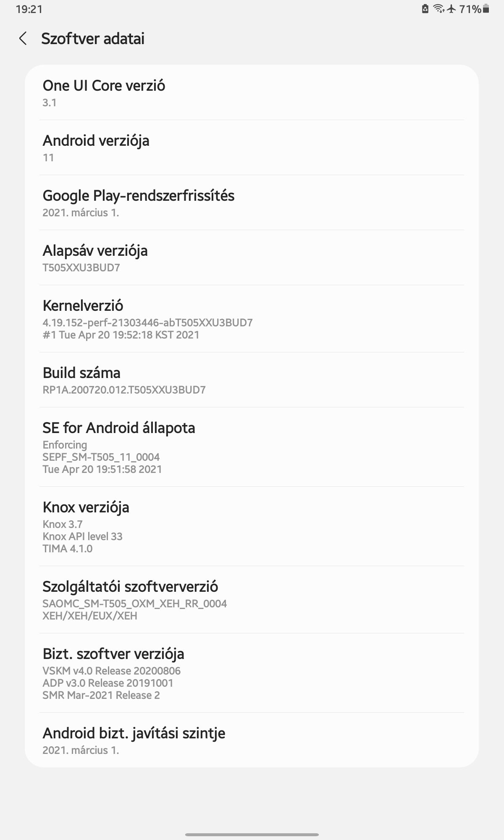Tap the bottom navigation gesture handle

tap(252, 834)
